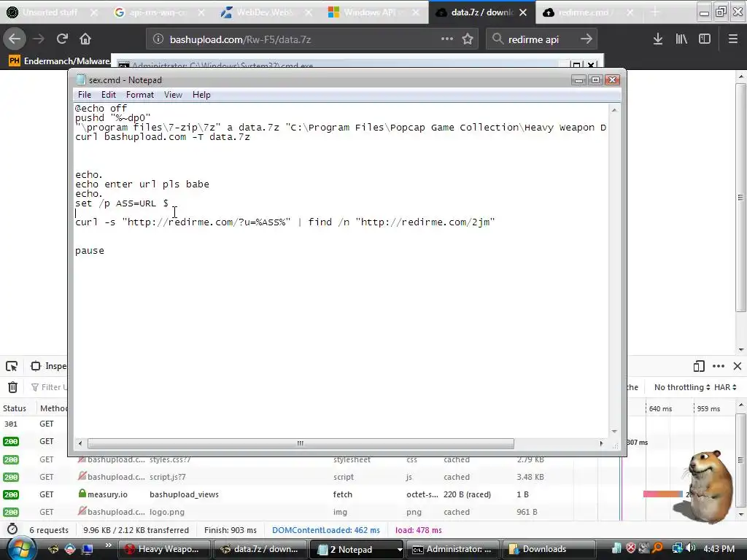This screenshot has height=560, width=747.
Task: Expand quick launch chevron on taskbar
Action: pos(108,545)
